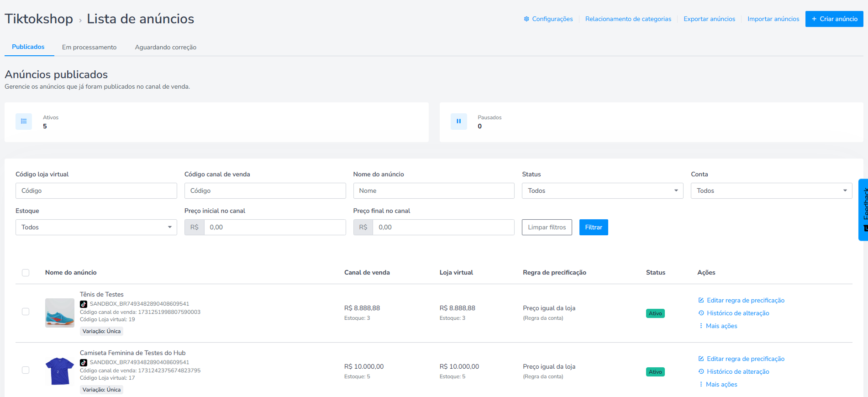Apply filters with Filtrar button
The width and height of the screenshot is (868, 397).
point(594,227)
